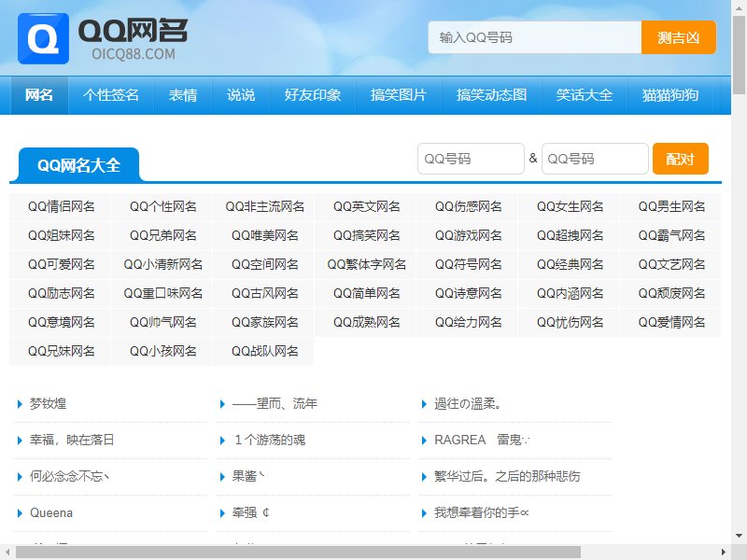747x560 pixels.
Task: Open the QQ爱情网名 category
Action: pos(671,322)
